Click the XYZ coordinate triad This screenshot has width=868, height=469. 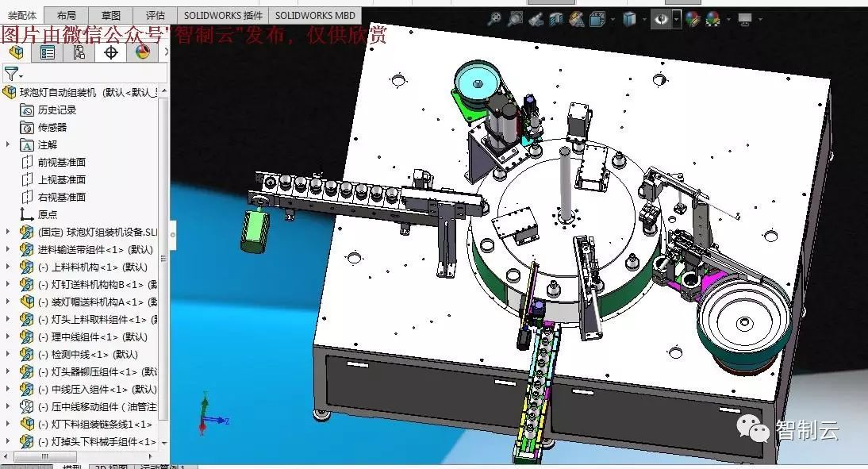[x=212, y=414]
